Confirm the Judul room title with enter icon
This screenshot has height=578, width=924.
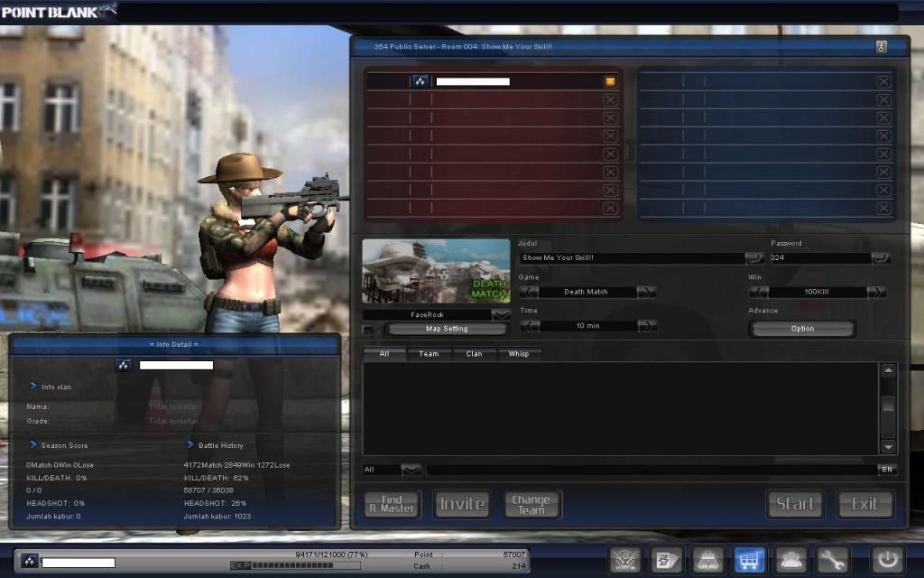coord(754,257)
